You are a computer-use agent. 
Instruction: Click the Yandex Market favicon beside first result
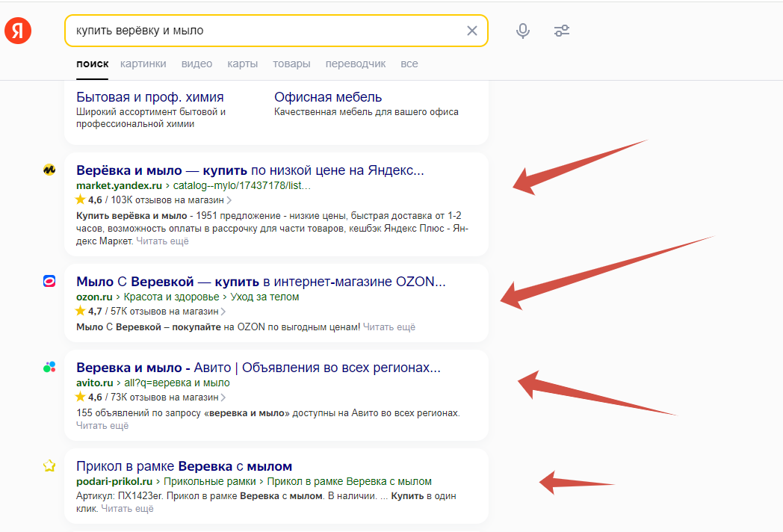coord(49,170)
